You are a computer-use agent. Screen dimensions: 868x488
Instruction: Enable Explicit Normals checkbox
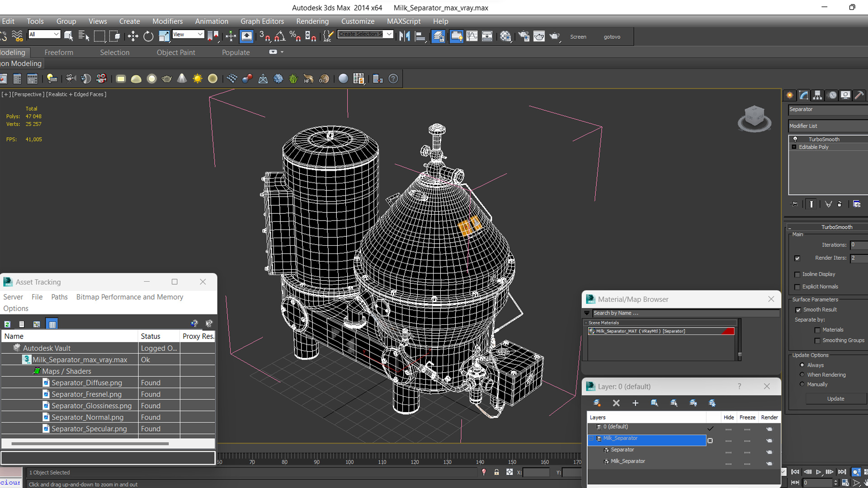tap(797, 287)
